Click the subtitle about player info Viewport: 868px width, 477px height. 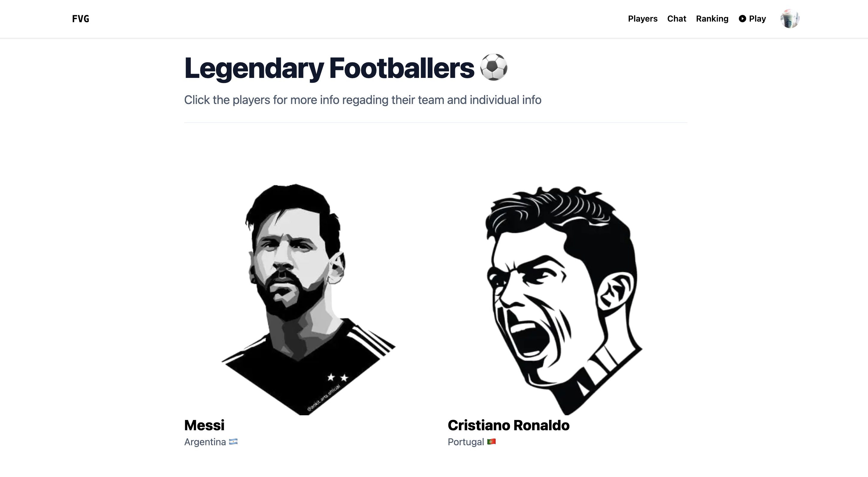tap(362, 100)
